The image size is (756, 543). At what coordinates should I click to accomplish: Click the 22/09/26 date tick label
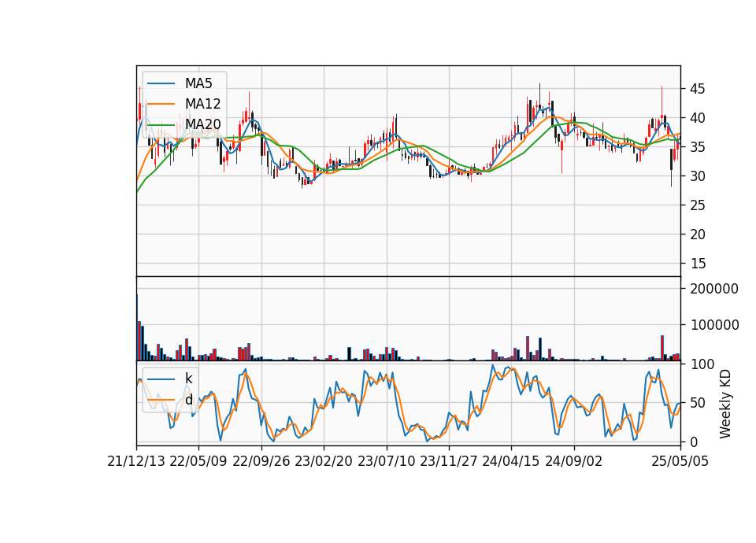[x=261, y=461]
